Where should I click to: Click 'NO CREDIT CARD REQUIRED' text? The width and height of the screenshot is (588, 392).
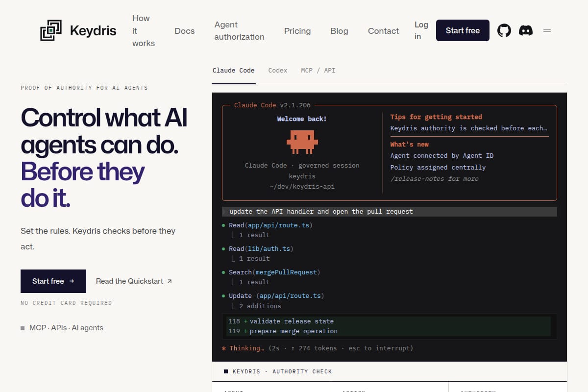tap(66, 303)
